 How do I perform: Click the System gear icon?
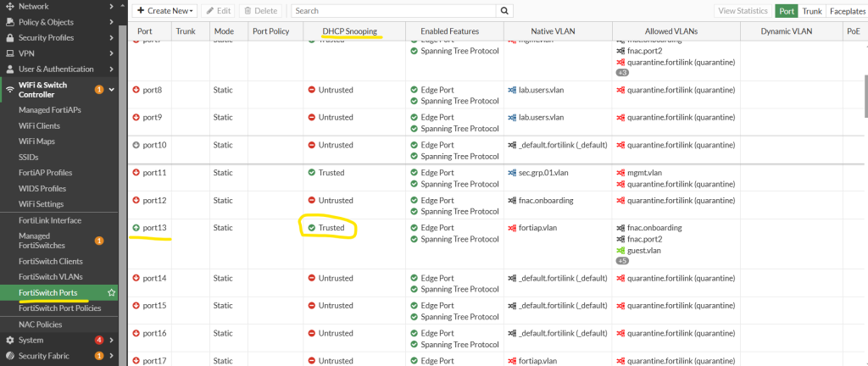pos(9,340)
